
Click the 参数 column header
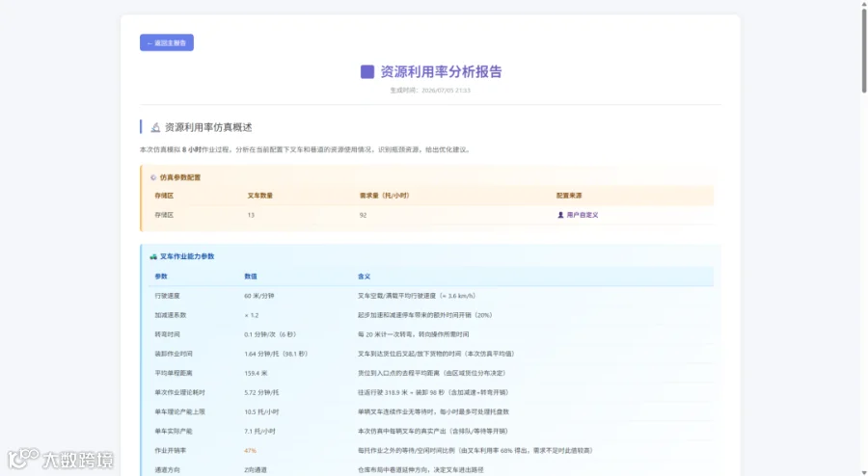click(161, 277)
